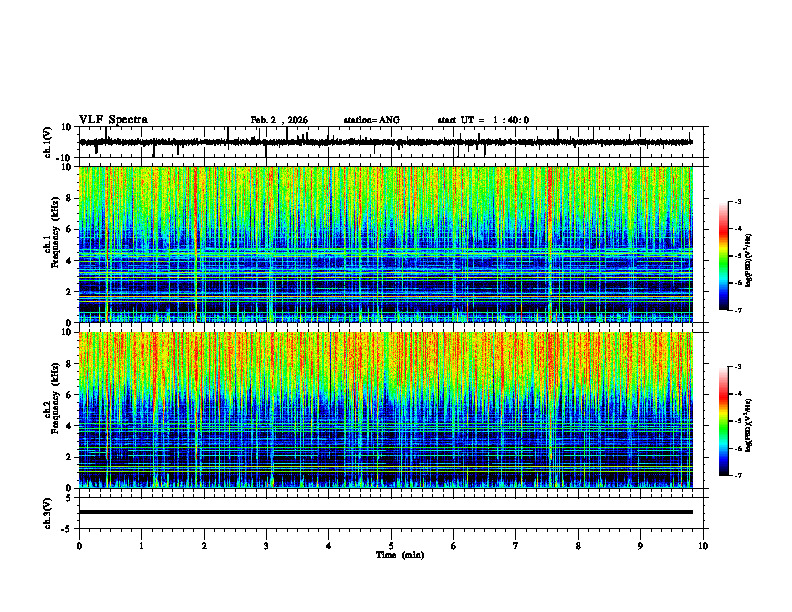
Task: Click the "-7" label on the lower colorbar
Action: pos(738,475)
